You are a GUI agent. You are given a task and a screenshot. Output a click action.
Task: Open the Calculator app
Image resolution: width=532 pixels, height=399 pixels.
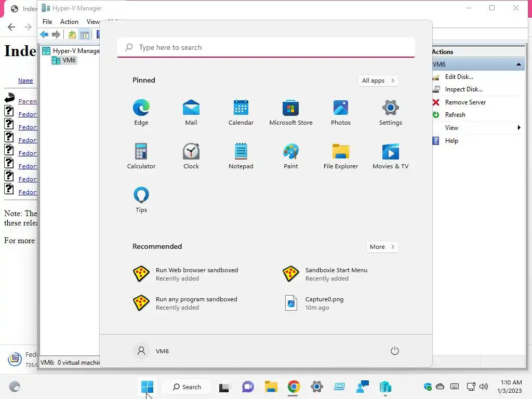[141, 156]
